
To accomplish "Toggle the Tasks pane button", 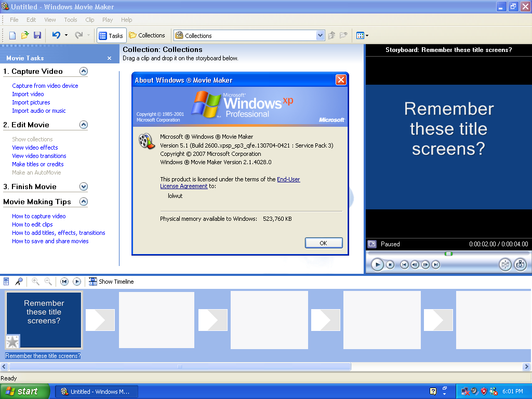I will 111,36.
